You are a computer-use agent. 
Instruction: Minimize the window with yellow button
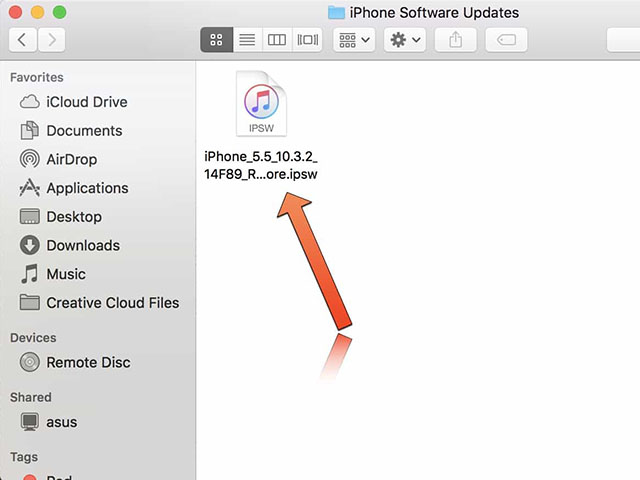38,12
